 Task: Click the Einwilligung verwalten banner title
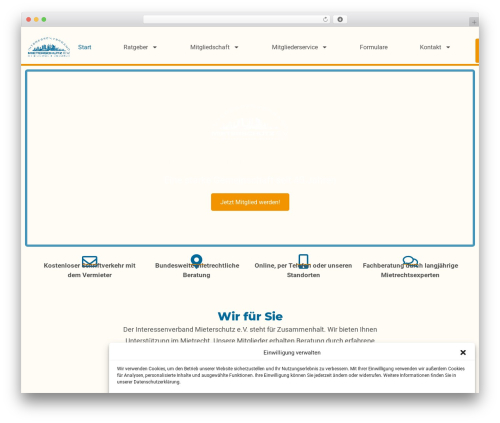point(292,352)
